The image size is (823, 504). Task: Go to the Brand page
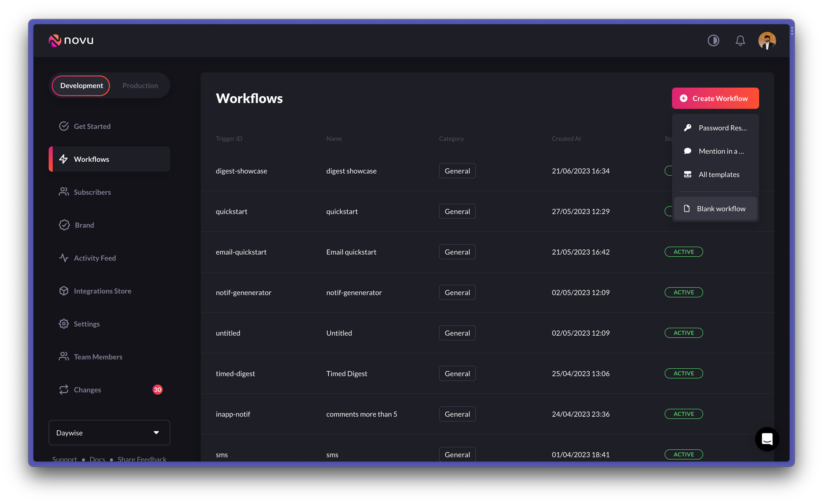coord(84,225)
